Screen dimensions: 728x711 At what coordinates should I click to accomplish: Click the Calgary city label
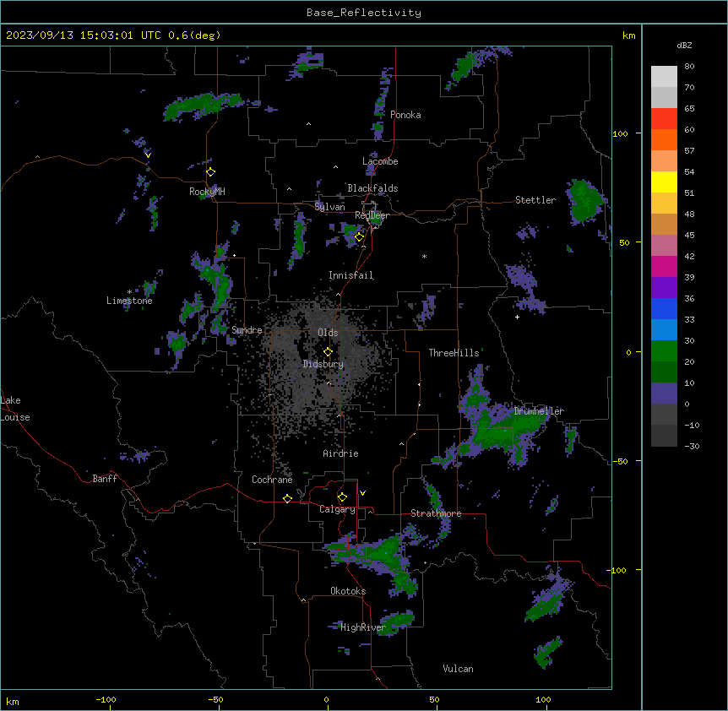(x=337, y=509)
